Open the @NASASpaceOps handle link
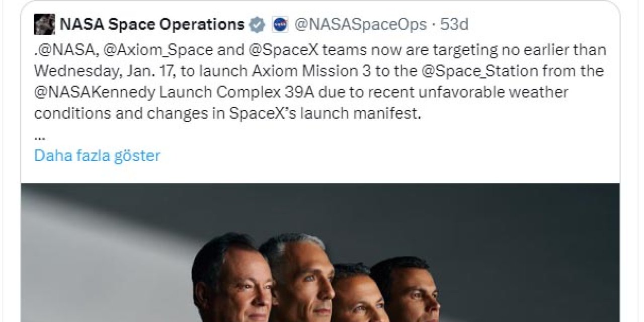644x322 pixels. pyautogui.click(x=360, y=24)
